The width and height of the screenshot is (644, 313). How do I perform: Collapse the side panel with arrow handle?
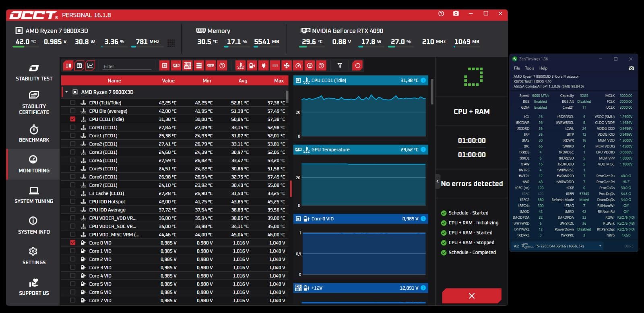point(438,181)
